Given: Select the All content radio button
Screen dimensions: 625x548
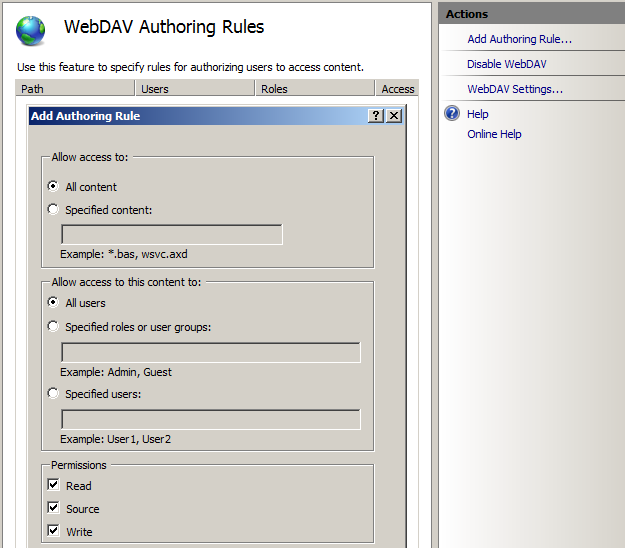Looking at the screenshot, I should coord(53,186).
